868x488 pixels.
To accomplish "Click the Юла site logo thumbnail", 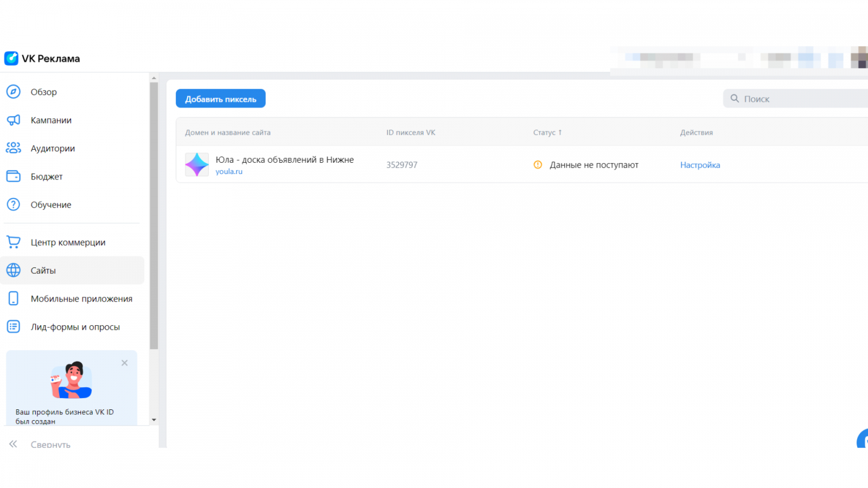I will pos(197,164).
